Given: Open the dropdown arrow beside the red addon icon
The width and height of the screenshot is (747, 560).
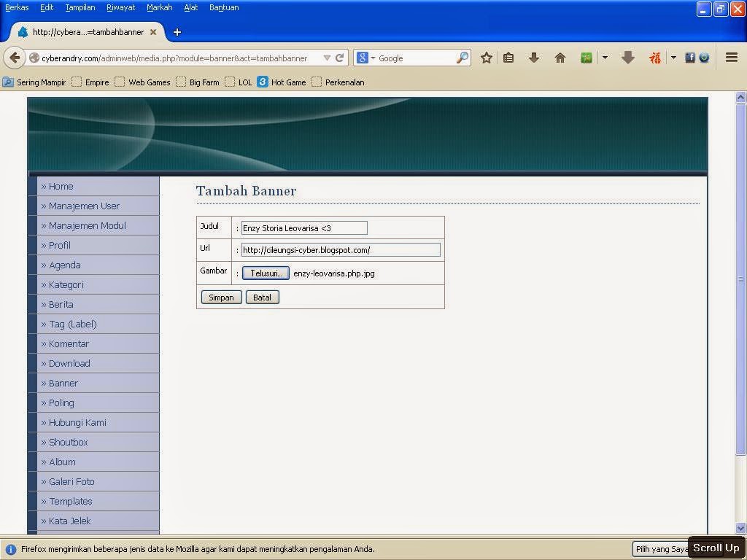Looking at the screenshot, I should [x=673, y=58].
